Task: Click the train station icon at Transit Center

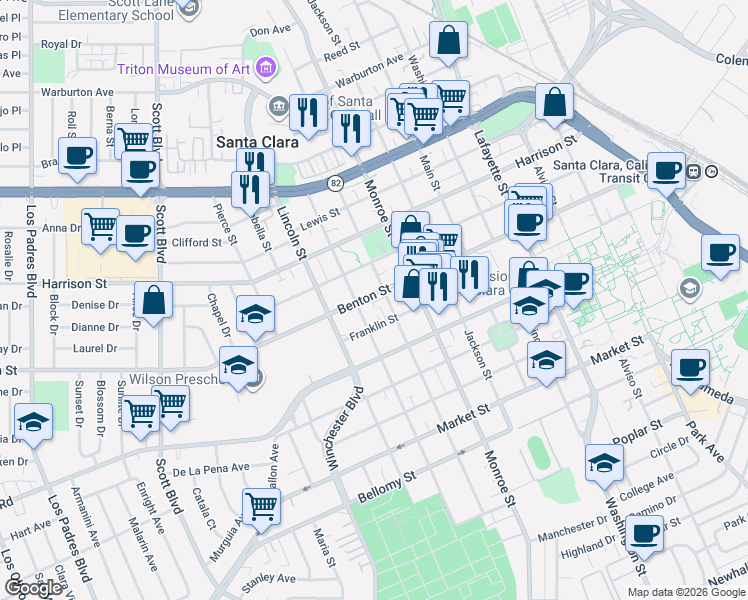Action: click(694, 171)
